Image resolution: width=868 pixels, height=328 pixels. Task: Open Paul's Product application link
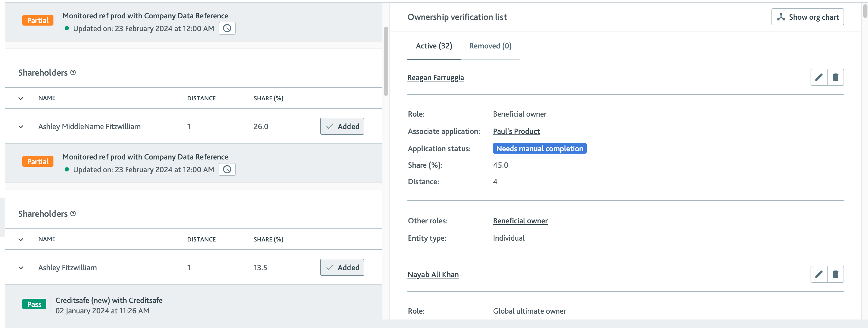tap(516, 131)
